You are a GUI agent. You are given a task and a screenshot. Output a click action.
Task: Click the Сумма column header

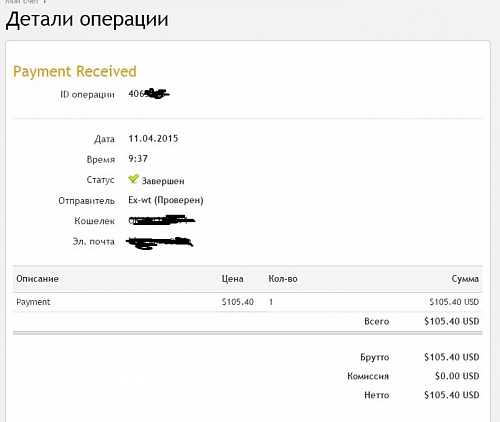(465, 279)
